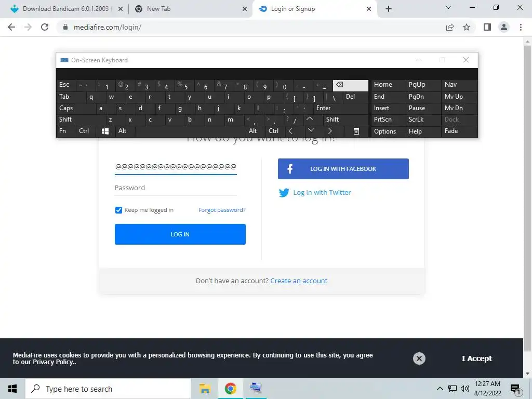
Task: Click the Backspace key on On-Screen Keyboard
Action: point(350,86)
